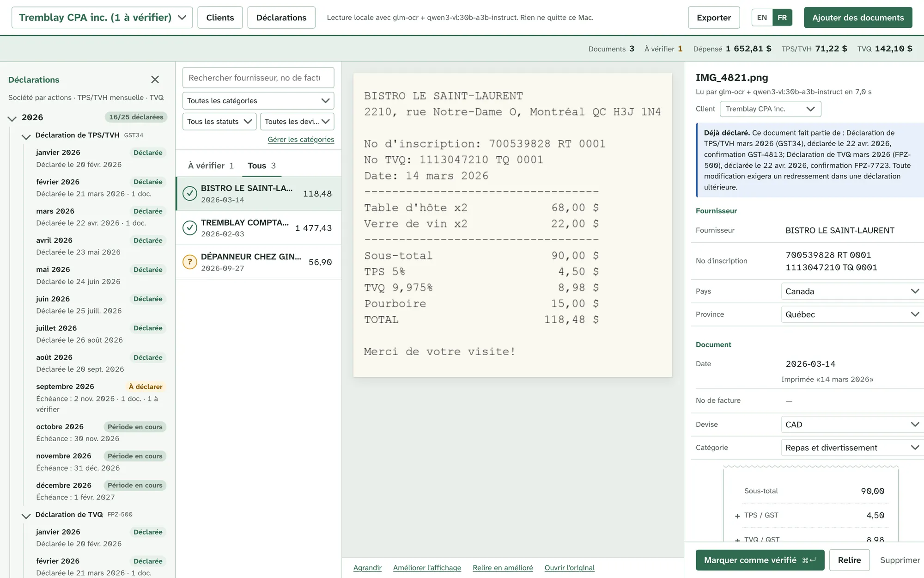Click question mark icon on DÉPANNEUR CHEZ GIN

click(x=190, y=262)
